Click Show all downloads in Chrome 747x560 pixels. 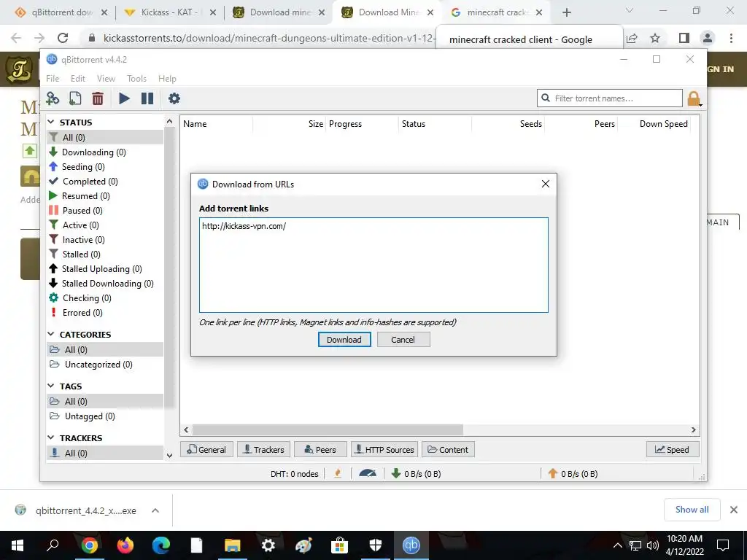[x=692, y=510]
